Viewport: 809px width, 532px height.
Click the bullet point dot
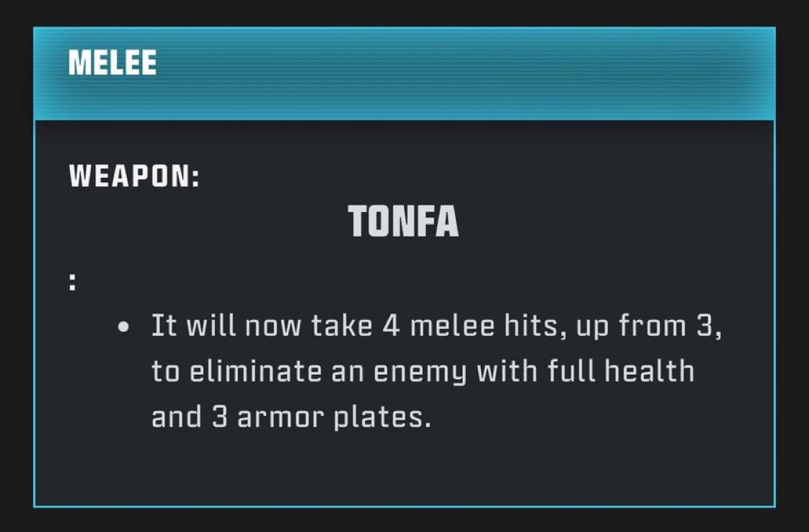tap(123, 327)
